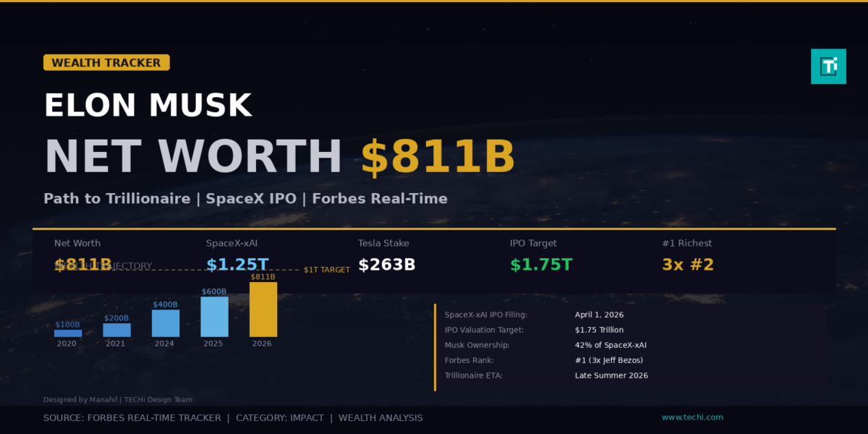Screen dimensions: 868x434
Task: Select the $1T TARGET marker label
Action: 325,269
